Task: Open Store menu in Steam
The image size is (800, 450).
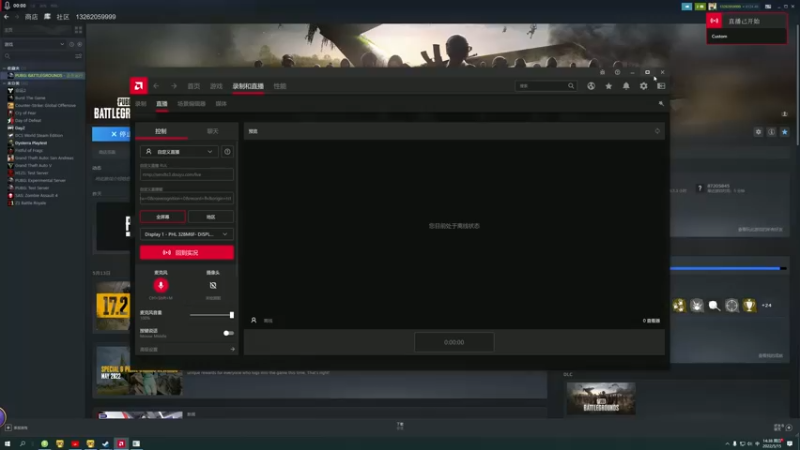Action: point(31,17)
